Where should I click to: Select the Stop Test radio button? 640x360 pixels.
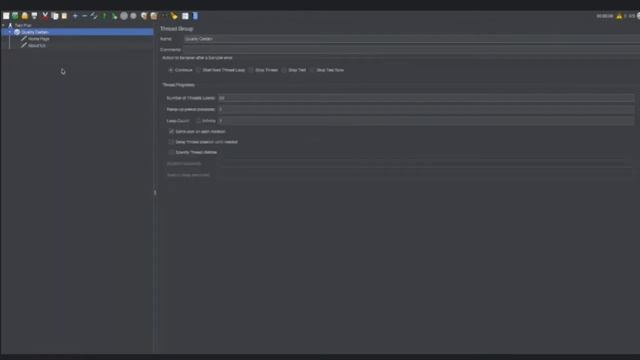(x=284, y=70)
